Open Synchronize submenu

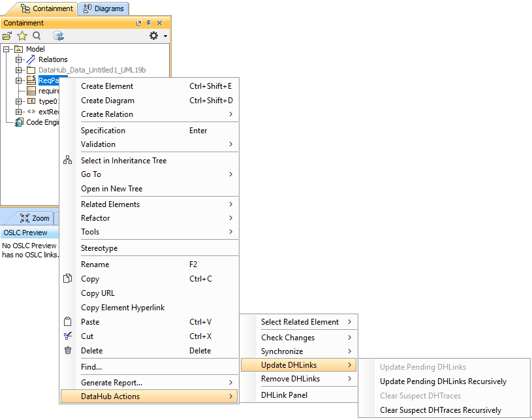[299, 351]
